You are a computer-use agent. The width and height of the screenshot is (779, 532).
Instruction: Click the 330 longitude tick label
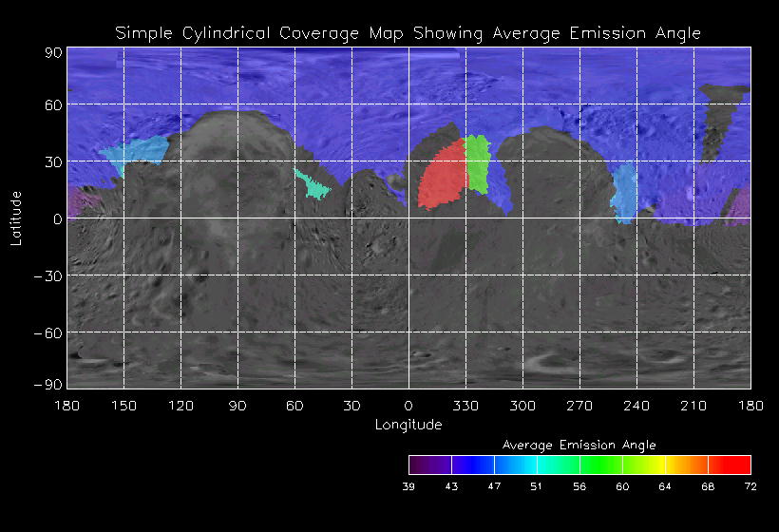pyautogui.click(x=465, y=406)
